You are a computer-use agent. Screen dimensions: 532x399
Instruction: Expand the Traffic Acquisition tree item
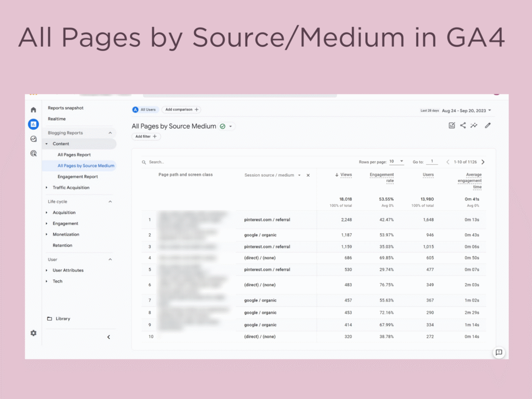[x=47, y=188]
